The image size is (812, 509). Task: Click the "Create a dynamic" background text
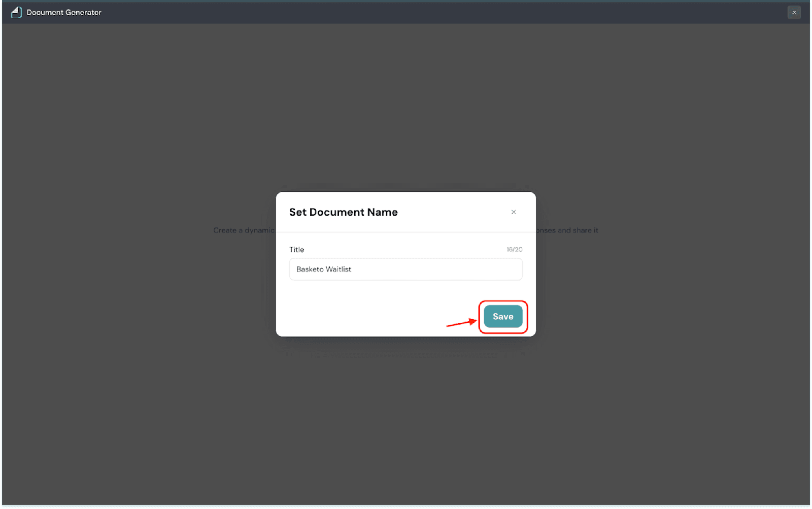(243, 230)
